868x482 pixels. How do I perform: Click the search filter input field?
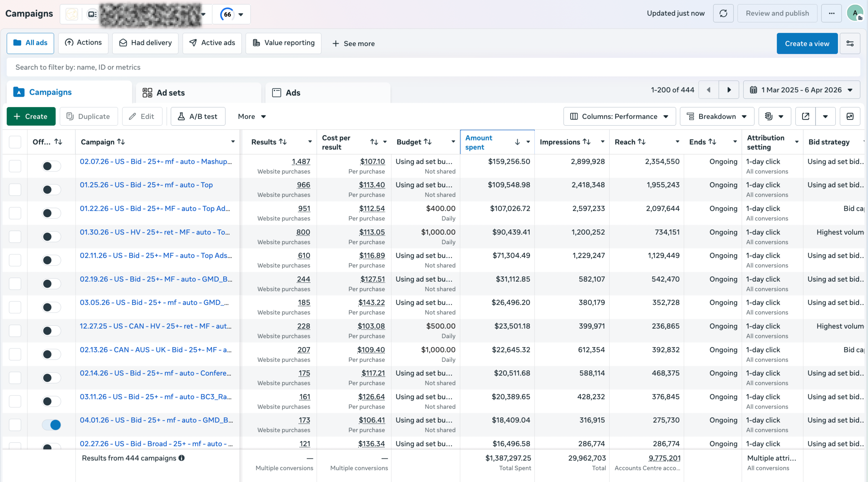click(x=433, y=67)
